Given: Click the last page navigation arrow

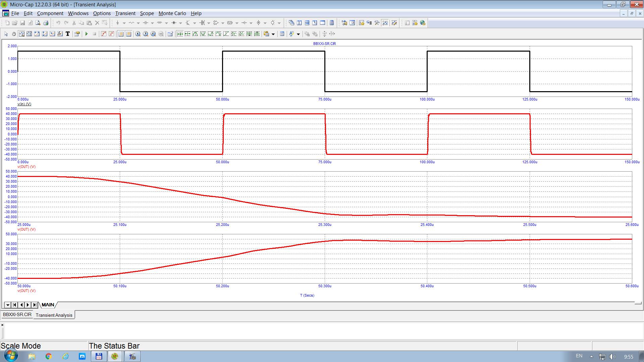Looking at the screenshot, I should click(35, 305).
